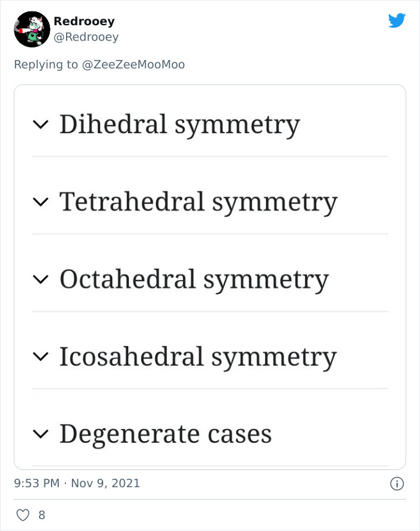The height and width of the screenshot is (531, 420).
Task: Click the Nov 9, 2021 timestamp
Action: (103, 484)
